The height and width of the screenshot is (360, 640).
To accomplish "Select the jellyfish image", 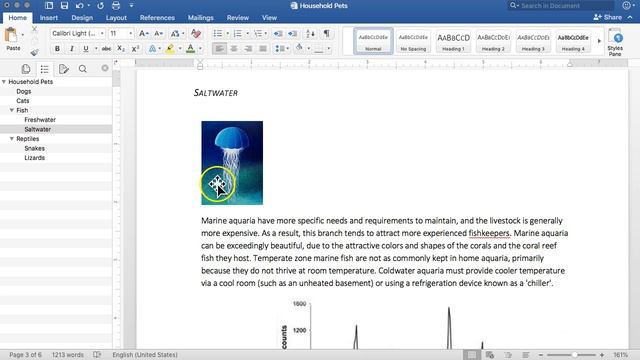I will click(x=232, y=163).
